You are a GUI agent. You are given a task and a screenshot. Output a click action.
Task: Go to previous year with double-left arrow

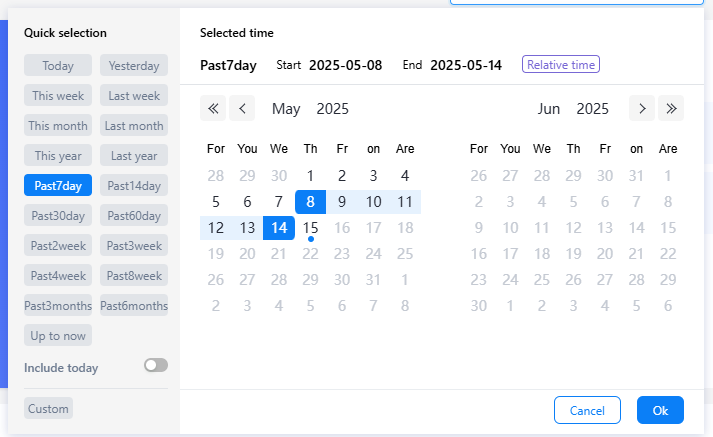click(213, 108)
